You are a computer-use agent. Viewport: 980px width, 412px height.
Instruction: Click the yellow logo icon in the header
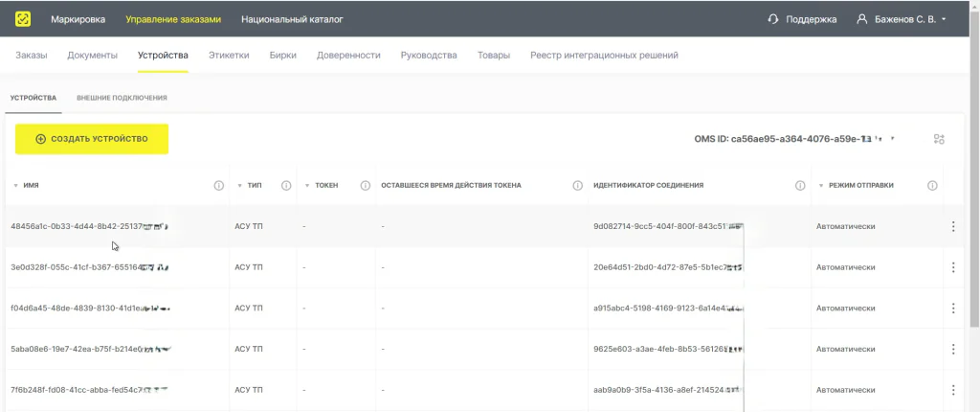[22, 18]
